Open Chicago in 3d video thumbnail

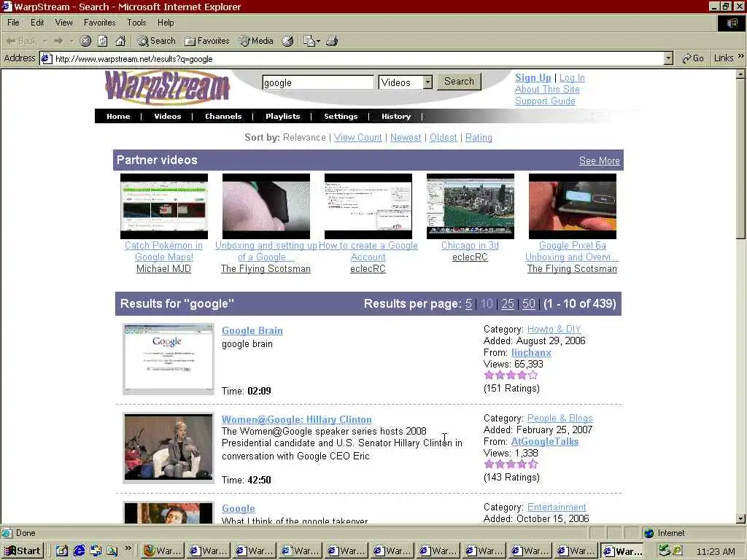coord(471,206)
